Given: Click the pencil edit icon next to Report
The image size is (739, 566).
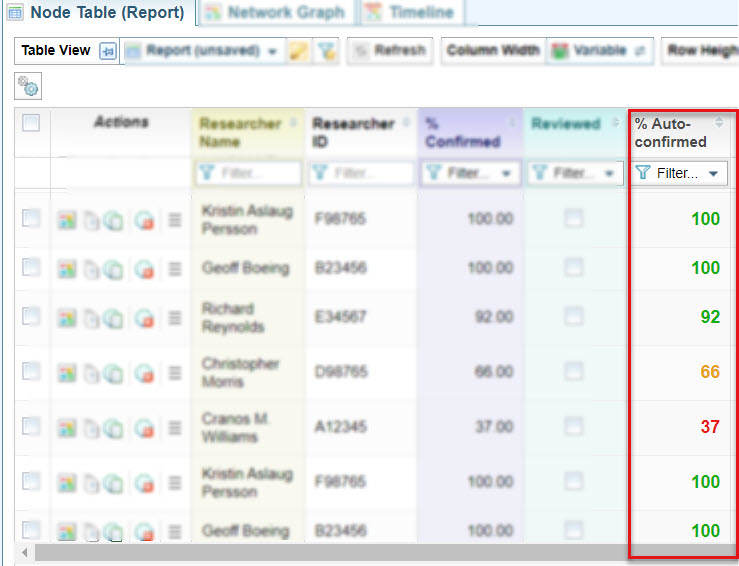Looking at the screenshot, I should pyautogui.click(x=299, y=51).
